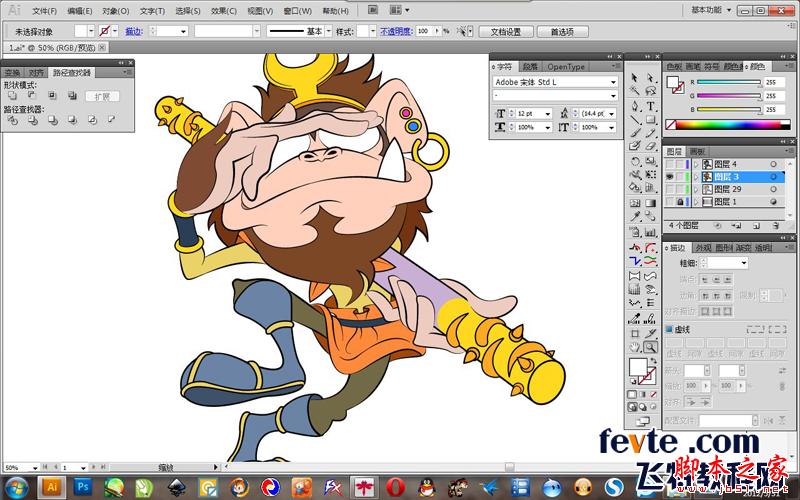Select the Pencil tool
The height and width of the screenshot is (500, 800).
[x=651, y=133]
